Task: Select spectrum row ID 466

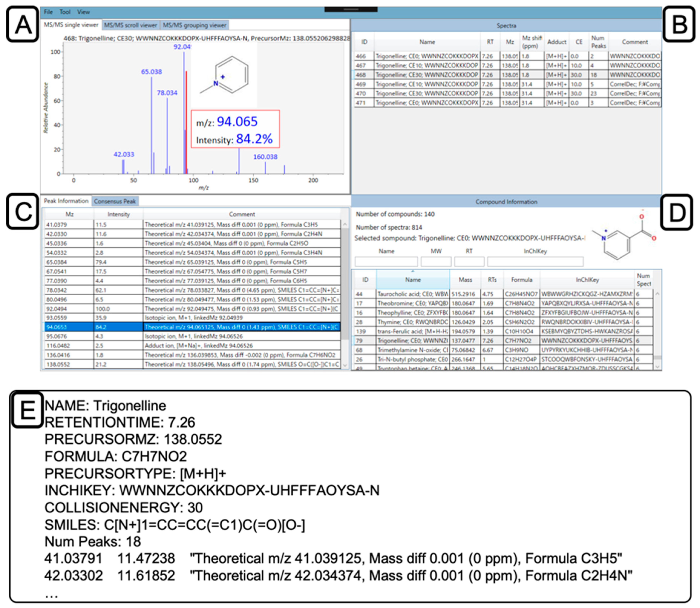Action: (508, 56)
